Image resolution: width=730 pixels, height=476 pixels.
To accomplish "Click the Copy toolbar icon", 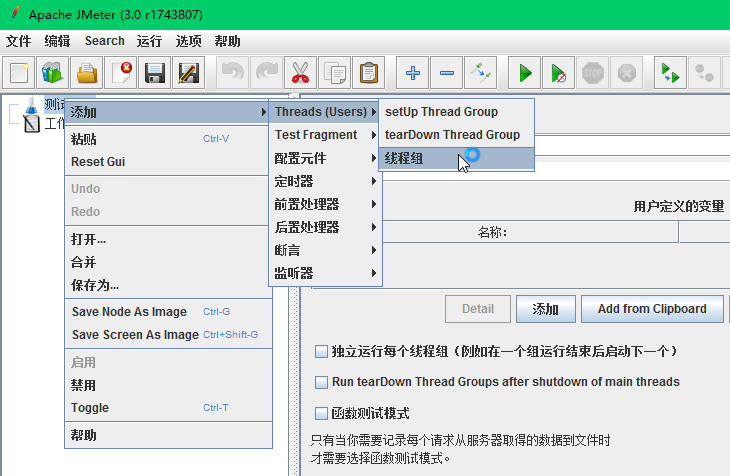I will pos(334,73).
